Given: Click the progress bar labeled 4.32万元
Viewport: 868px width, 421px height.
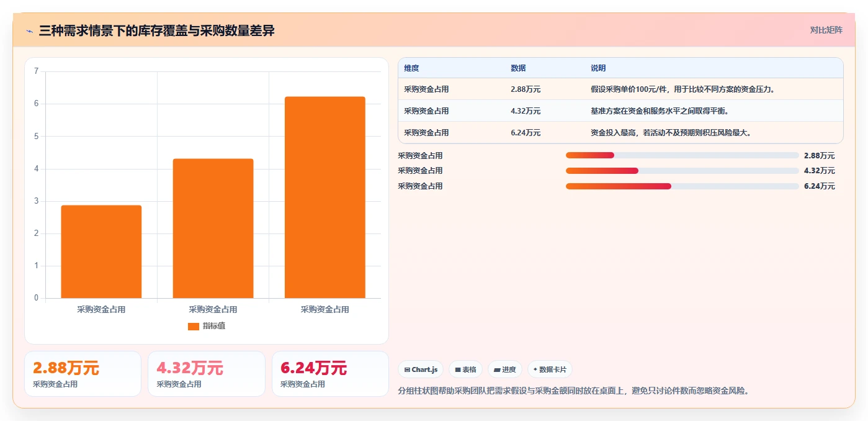Looking at the screenshot, I should click(x=682, y=171).
